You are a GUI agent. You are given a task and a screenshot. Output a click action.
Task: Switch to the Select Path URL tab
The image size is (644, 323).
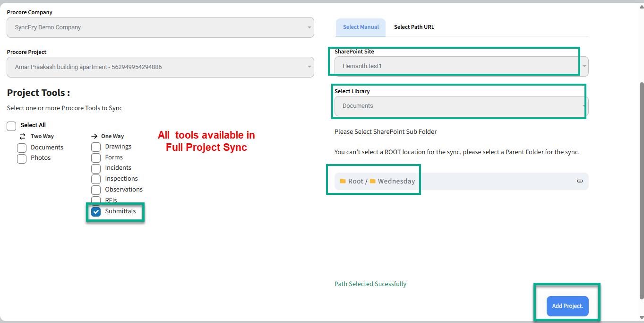point(414,27)
